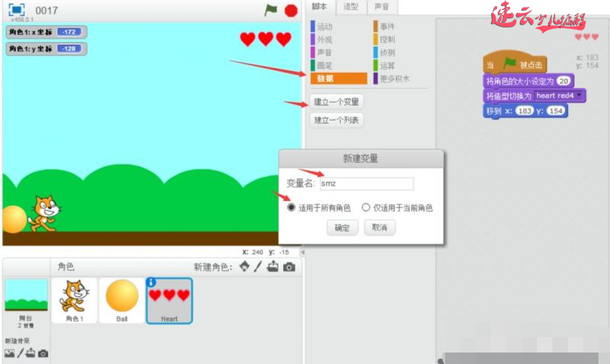Open Heart sprite info button

pos(151,282)
